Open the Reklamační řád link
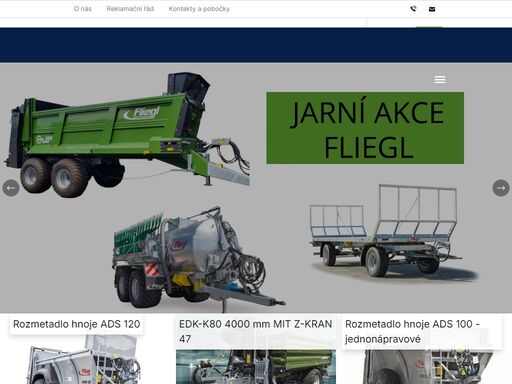 [x=130, y=9]
